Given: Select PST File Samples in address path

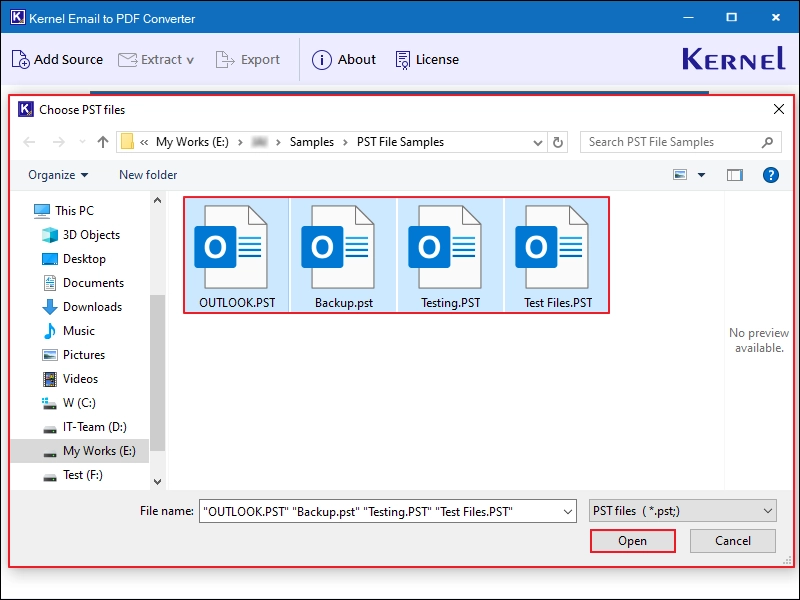Looking at the screenshot, I should [x=401, y=142].
